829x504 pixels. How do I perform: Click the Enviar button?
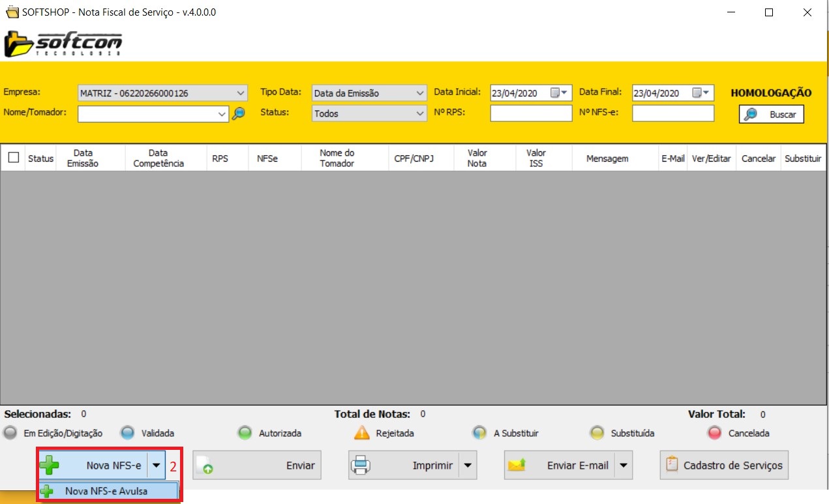pyautogui.click(x=257, y=466)
